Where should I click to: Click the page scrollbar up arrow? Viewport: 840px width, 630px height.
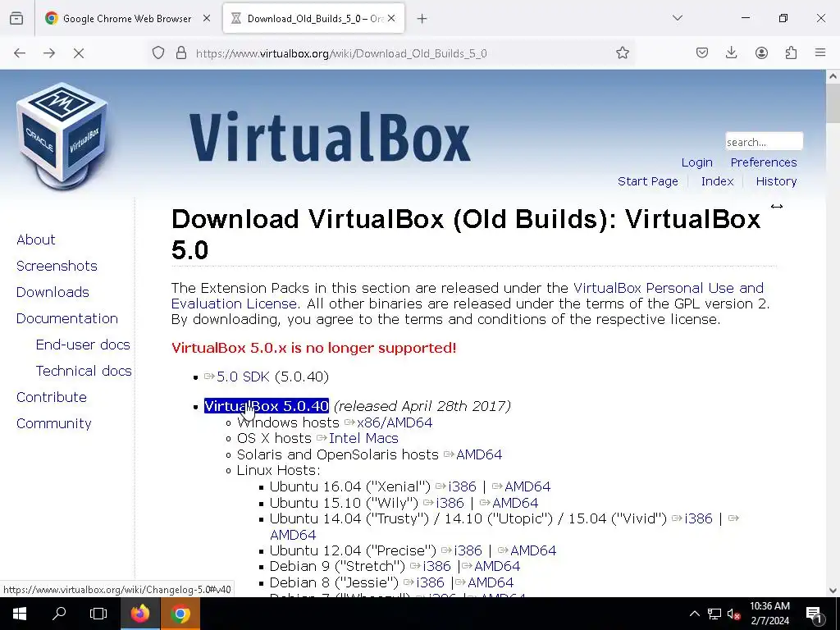(833, 76)
